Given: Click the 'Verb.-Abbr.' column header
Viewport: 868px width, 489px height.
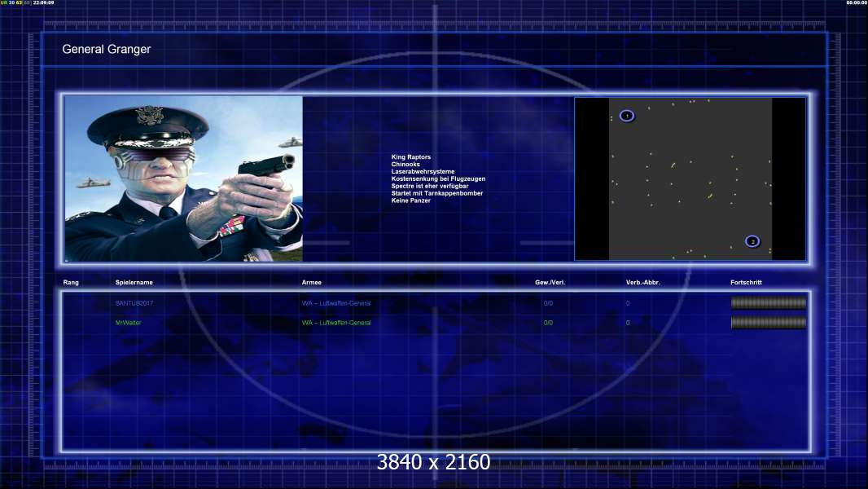Looking at the screenshot, I should tap(643, 283).
